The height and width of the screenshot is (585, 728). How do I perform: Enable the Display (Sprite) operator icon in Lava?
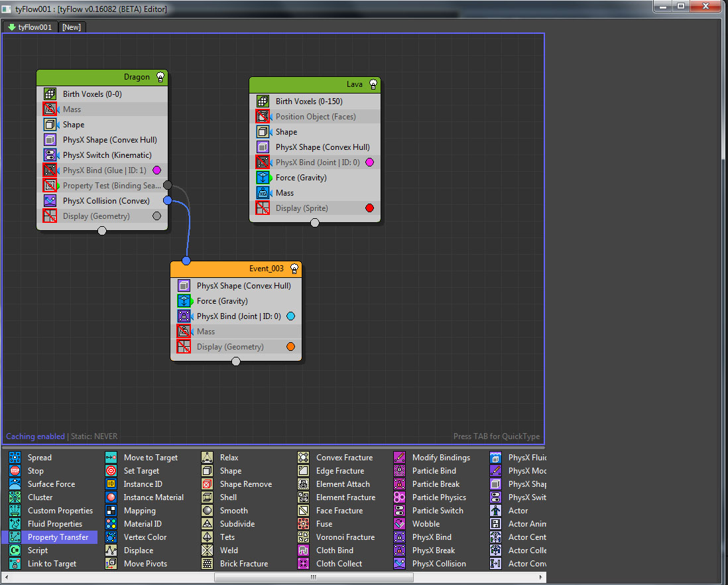point(263,208)
